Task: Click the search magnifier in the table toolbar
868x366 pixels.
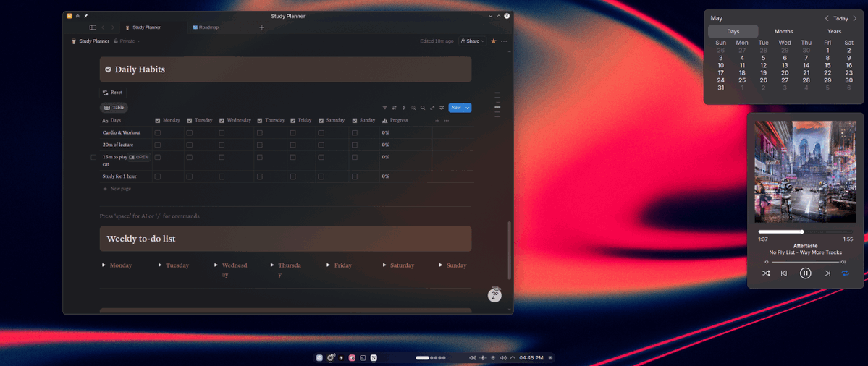Action: click(422, 108)
